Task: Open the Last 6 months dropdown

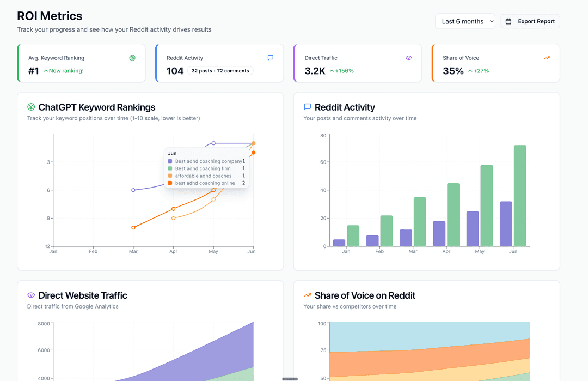Action: click(x=465, y=21)
